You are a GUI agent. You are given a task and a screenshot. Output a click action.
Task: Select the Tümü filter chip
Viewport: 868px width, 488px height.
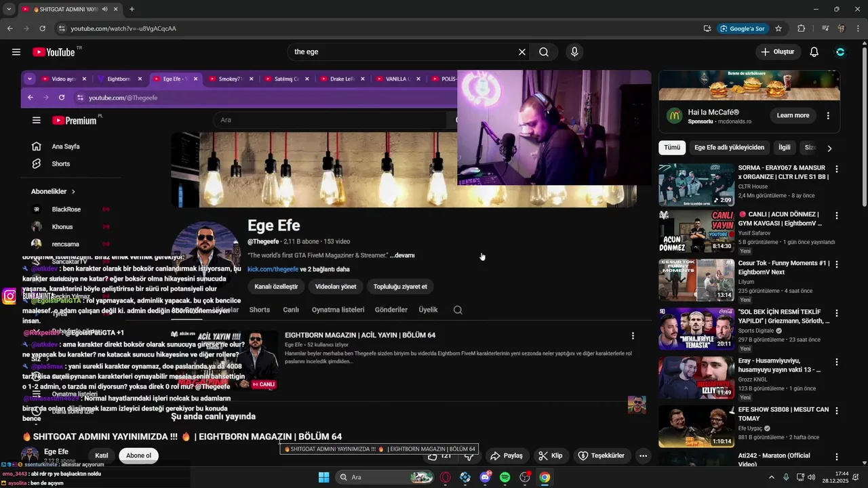point(672,147)
